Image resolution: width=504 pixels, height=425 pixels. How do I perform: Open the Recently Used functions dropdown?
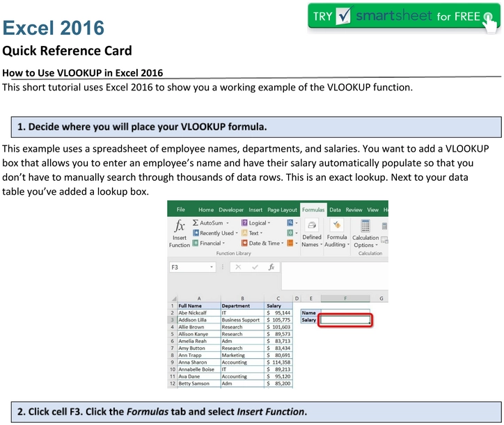215,233
